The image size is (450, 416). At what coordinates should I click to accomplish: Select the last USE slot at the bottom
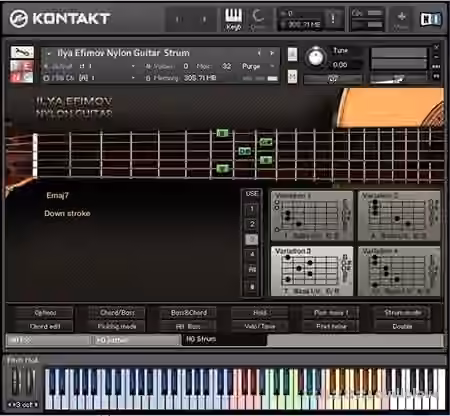(x=252, y=286)
